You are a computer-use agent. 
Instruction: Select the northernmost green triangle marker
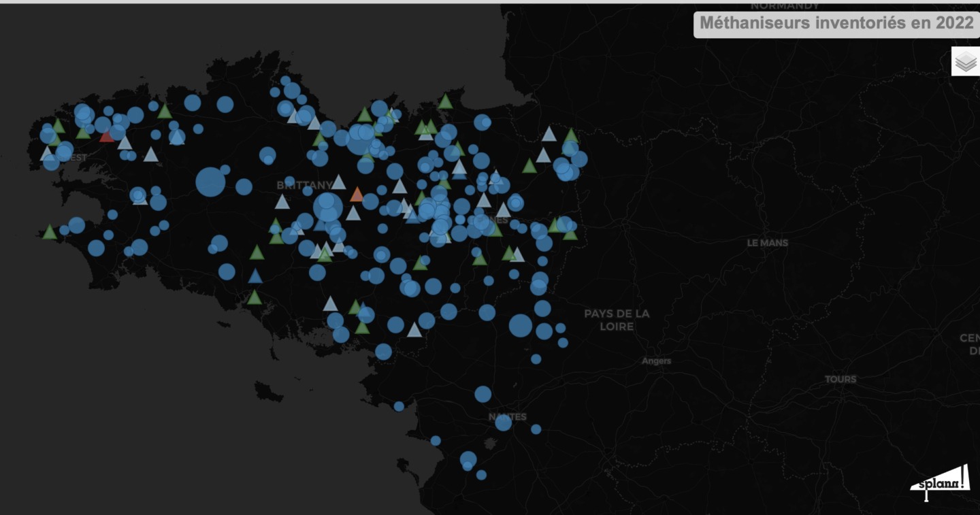point(445,102)
